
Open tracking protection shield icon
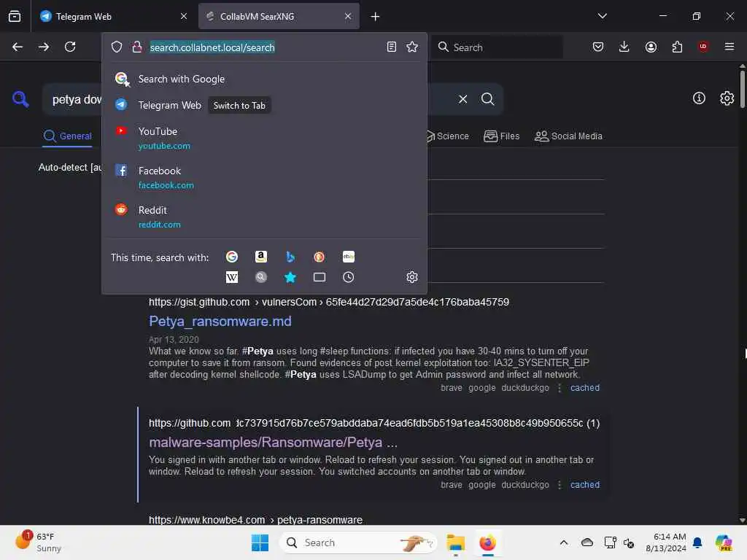click(117, 47)
